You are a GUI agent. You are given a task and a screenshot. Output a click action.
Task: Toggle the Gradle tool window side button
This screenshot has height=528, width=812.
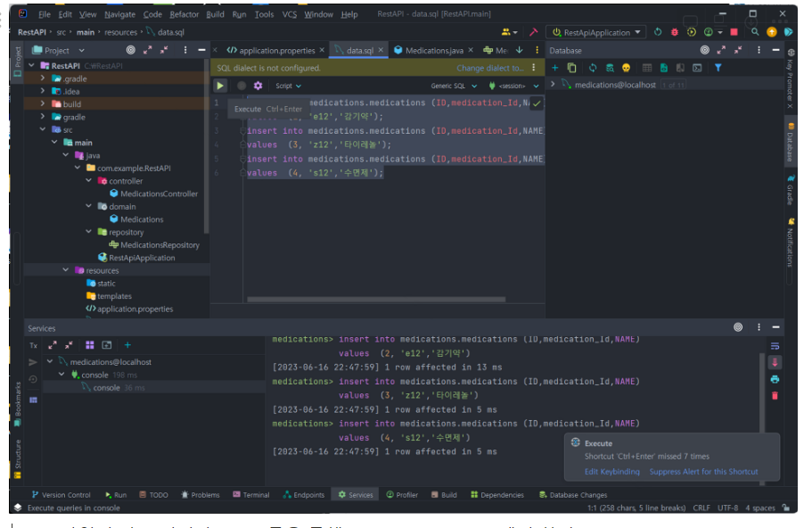click(x=791, y=190)
